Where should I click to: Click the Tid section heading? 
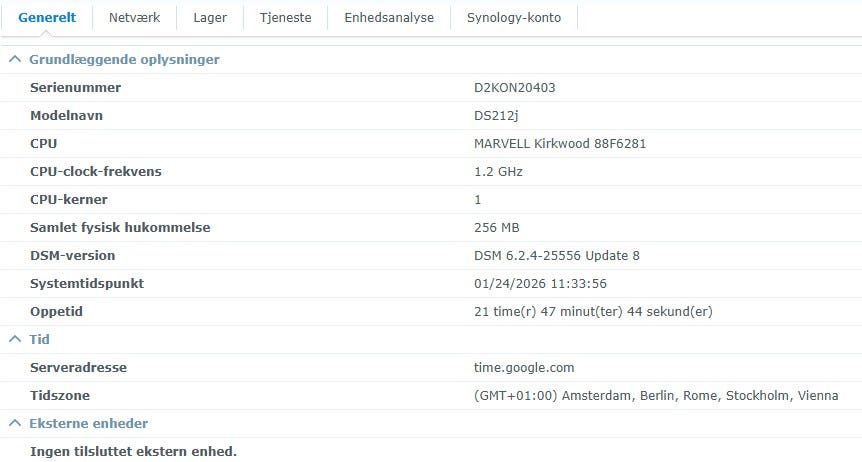pyautogui.click(x=39, y=339)
